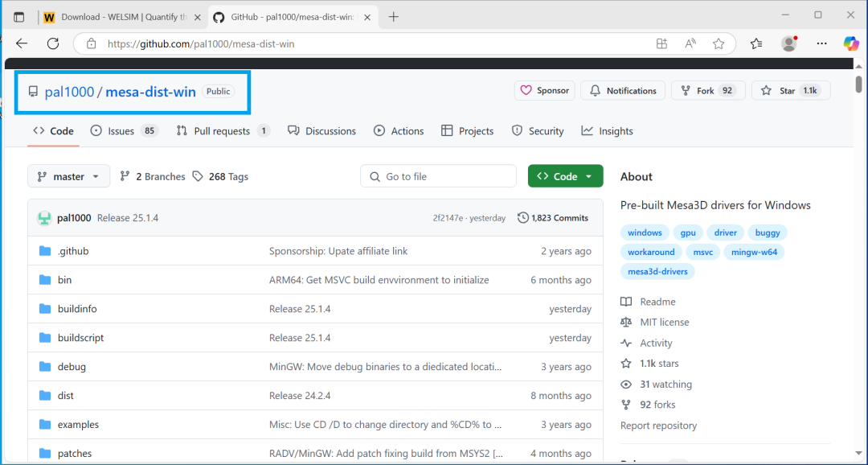Open the 1,823 Commits history link

click(x=552, y=218)
